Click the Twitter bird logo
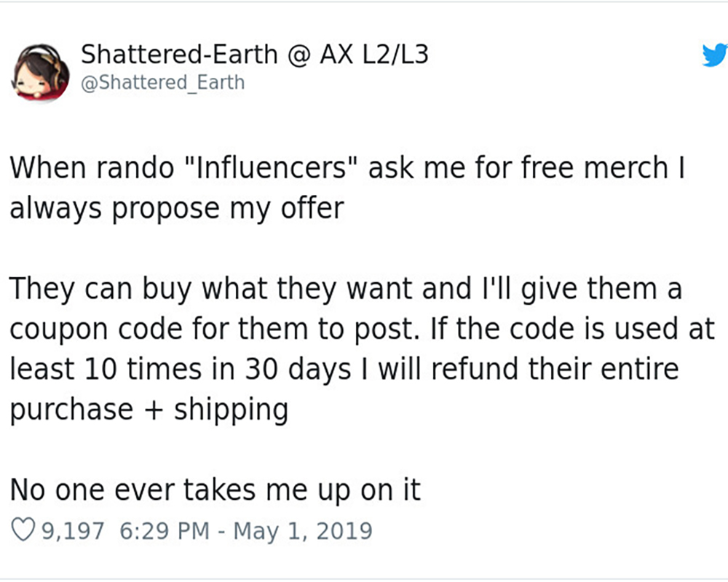The image size is (728, 582). click(714, 56)
